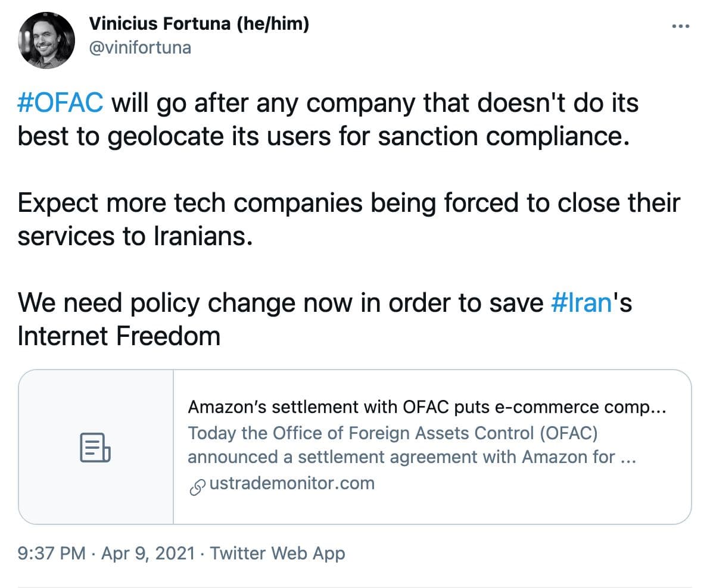The image size is (710, 588).
Task: Open the #OFAC hashtag
Action: point(60,102)
